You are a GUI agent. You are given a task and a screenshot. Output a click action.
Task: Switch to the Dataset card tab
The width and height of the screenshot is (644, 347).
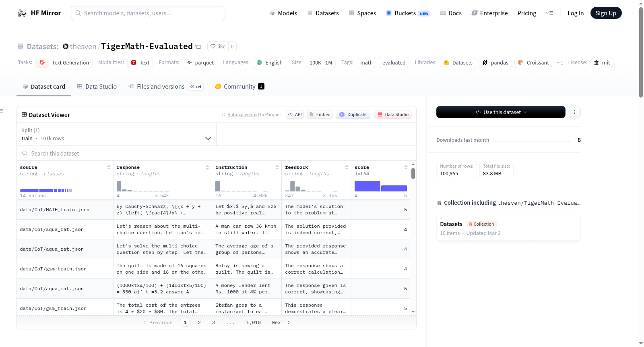44,87
